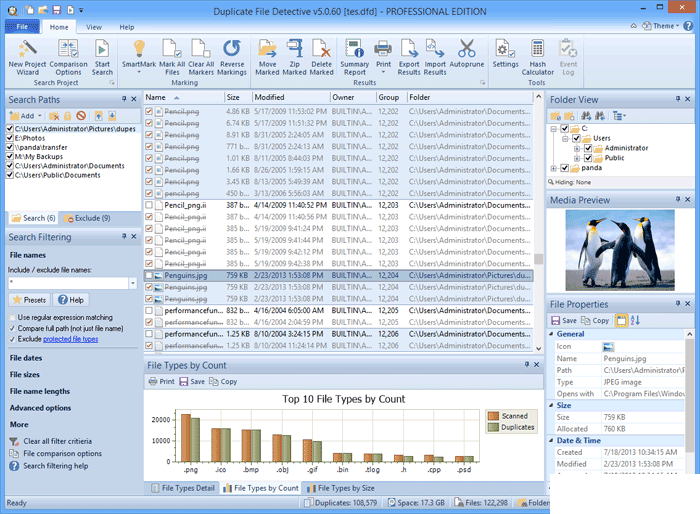Open the Hash Calculator
Image resolution: width=700 pixels, height=514 pixels.
click(538, 57)
